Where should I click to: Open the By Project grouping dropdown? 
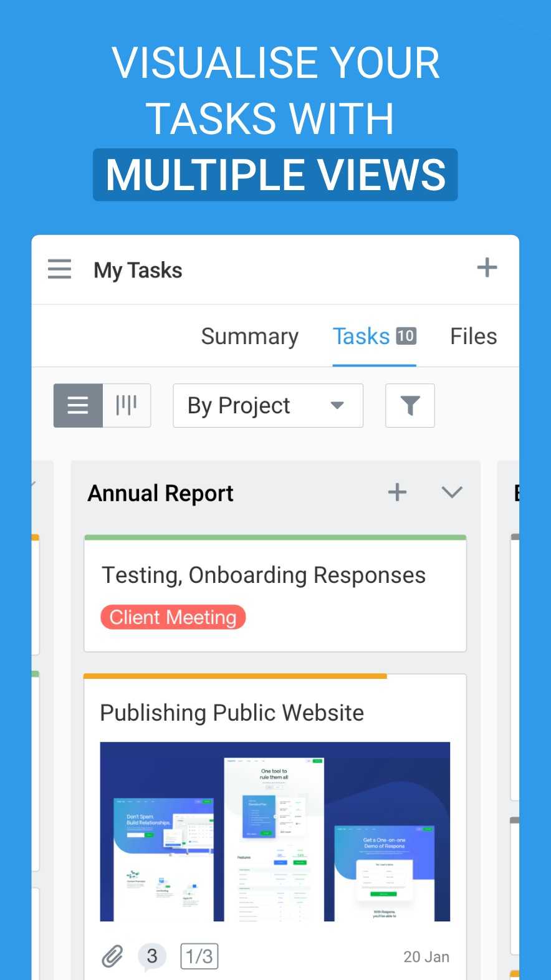[x=268, y=406]
